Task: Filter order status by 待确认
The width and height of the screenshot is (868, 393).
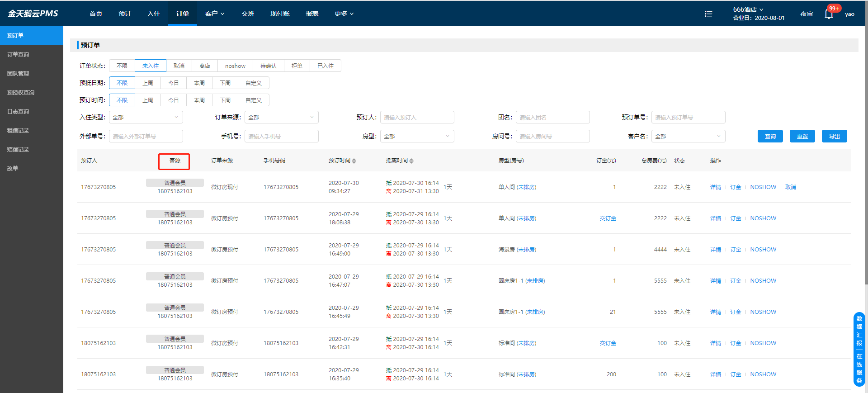Action: tap(269, 66)
